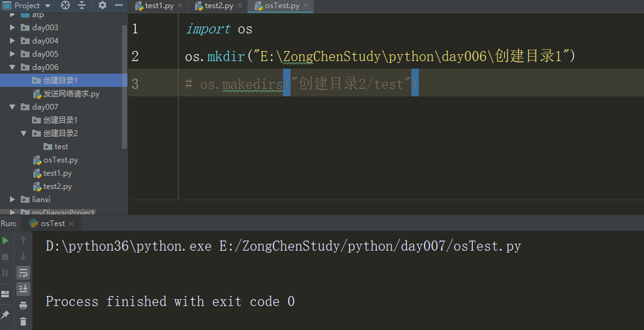Click the osTest.py path link in console
Screen dimensions: 644x330
pyautogui.click(x=370, y=246)
